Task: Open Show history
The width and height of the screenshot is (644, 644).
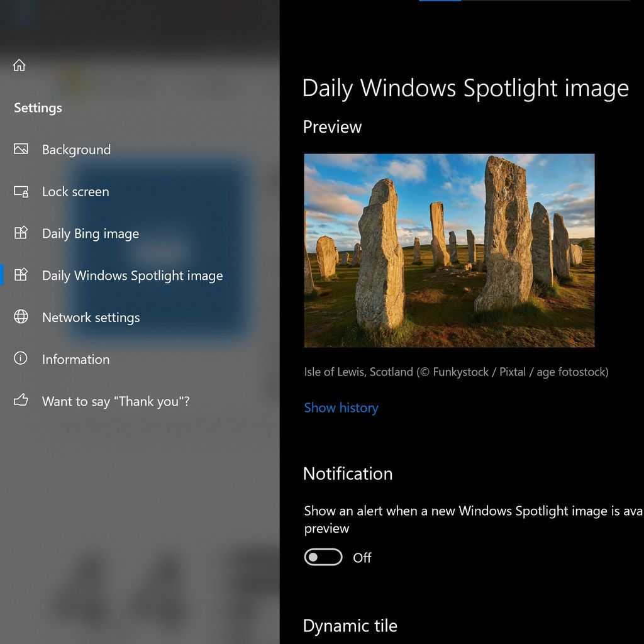Action: point(341,408)
